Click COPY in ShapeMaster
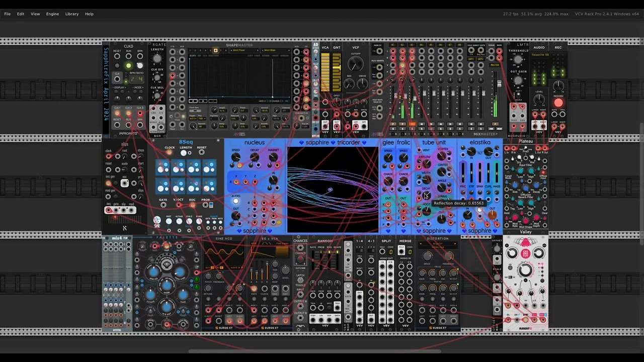 pos(250,55)
